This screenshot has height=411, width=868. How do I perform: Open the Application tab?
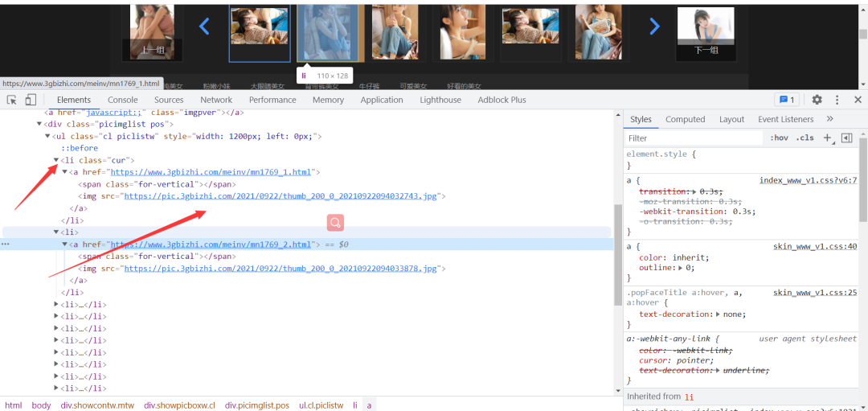382,100
